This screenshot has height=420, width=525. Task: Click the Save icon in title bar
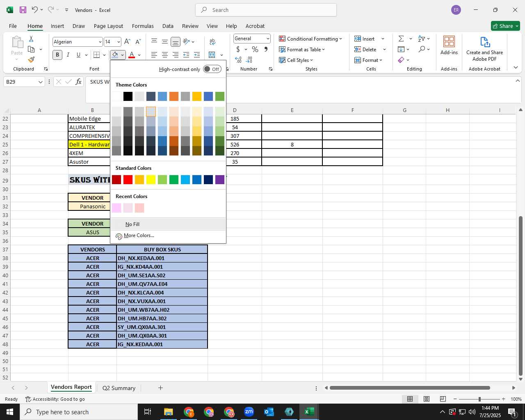point(23,10)
